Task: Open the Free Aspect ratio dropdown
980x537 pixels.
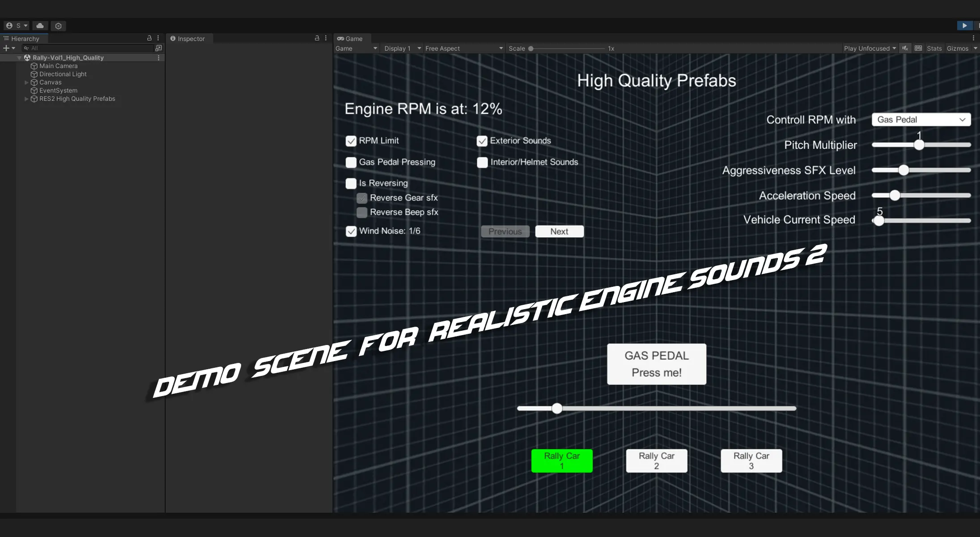Action: click(463, 48)
